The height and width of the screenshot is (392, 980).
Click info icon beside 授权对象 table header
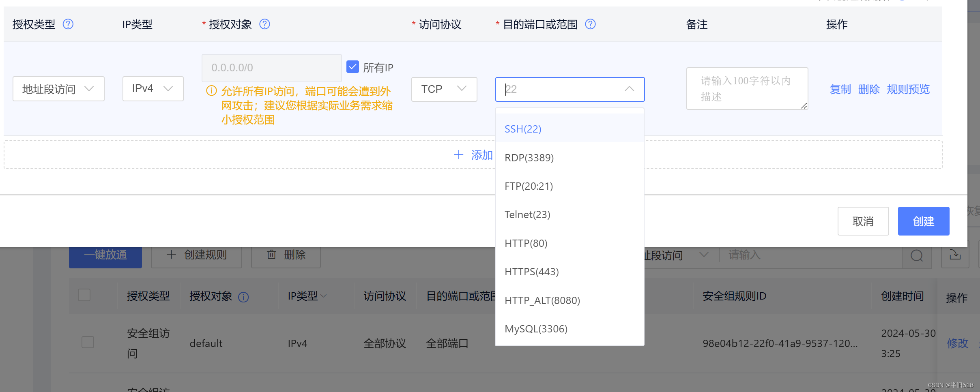243,297
